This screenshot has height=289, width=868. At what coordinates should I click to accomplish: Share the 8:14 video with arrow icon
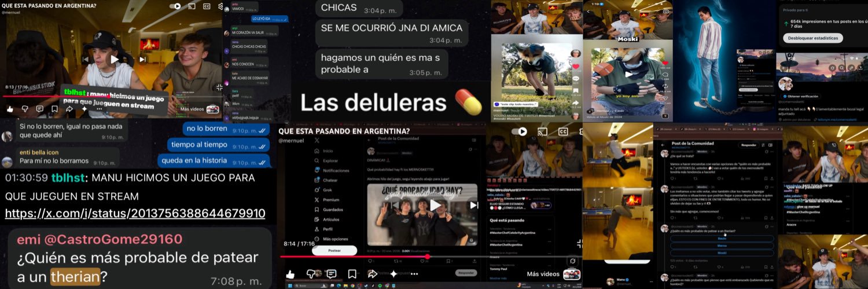point(373,274)
